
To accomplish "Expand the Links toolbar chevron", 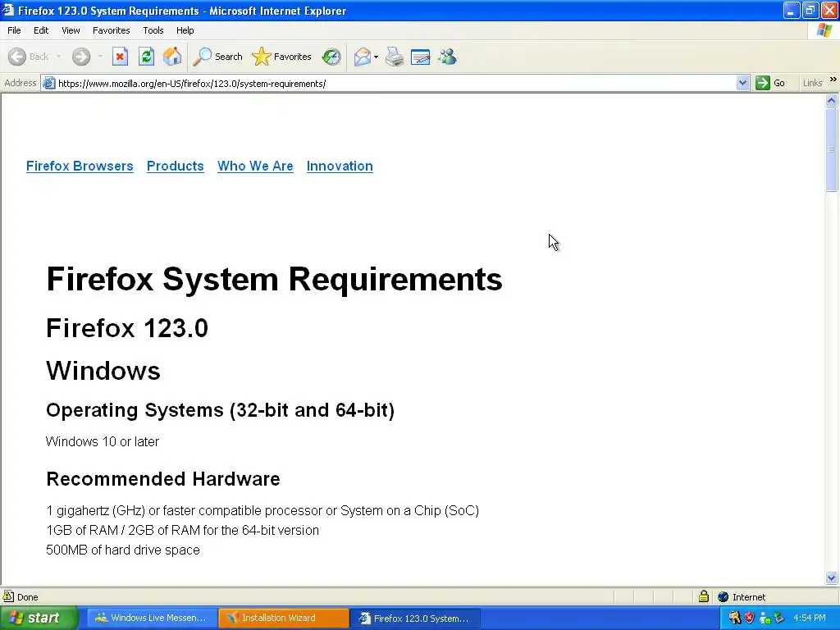I will pos(833,80).
